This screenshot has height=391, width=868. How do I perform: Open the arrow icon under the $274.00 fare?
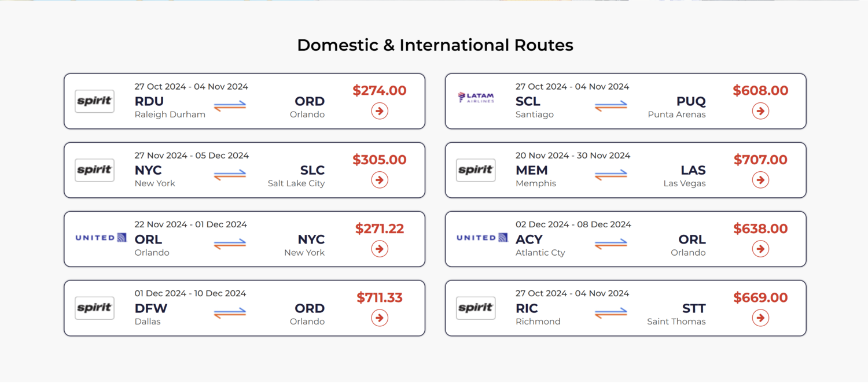[380, 111]
